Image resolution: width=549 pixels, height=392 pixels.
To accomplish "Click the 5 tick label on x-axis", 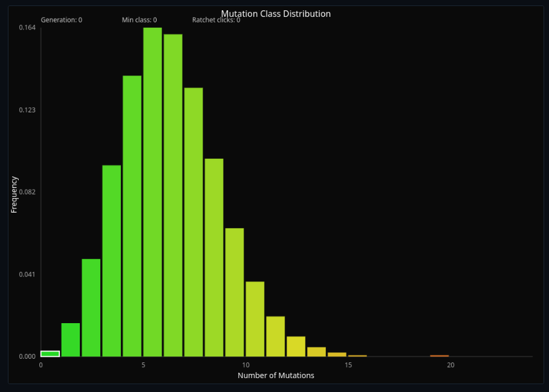I will click(x=143, y=365).
